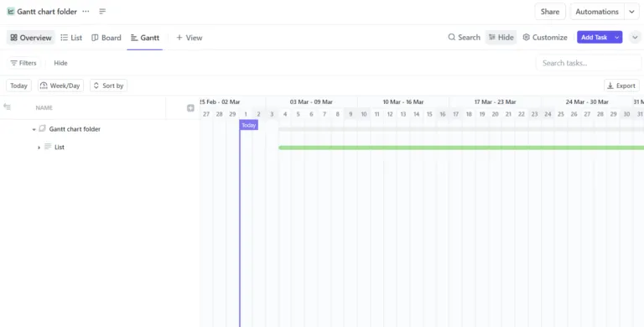
Task: Open the Filters panel
Action: (23, 63)
